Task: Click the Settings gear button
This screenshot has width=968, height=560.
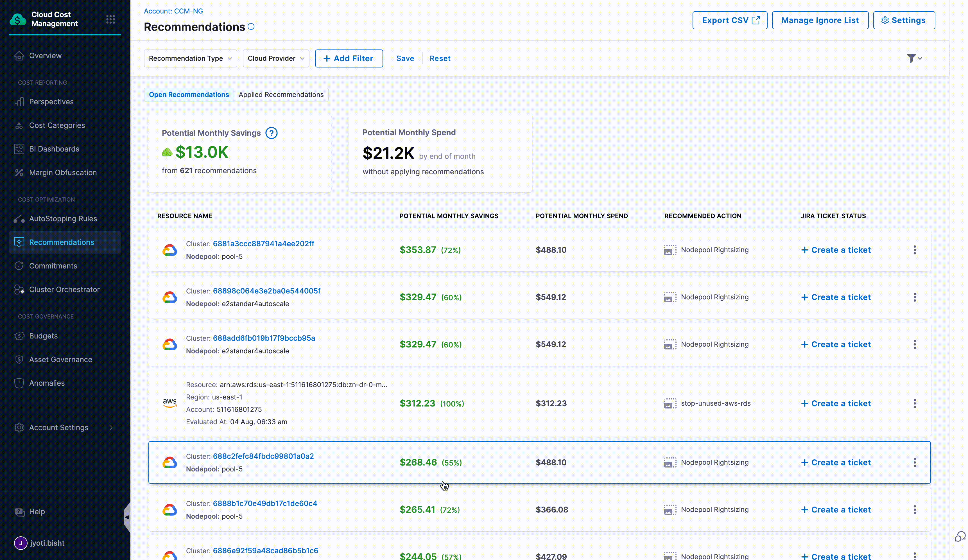Action: (904, 20)
